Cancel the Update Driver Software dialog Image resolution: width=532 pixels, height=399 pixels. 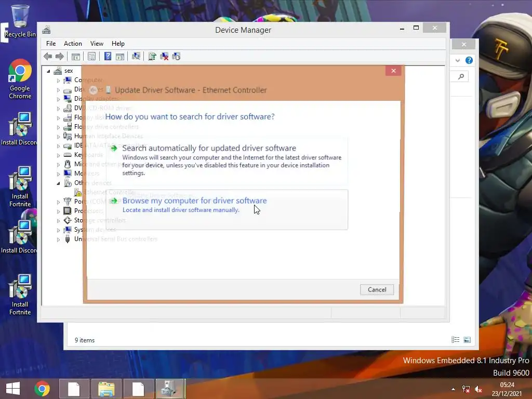point(377,289)
